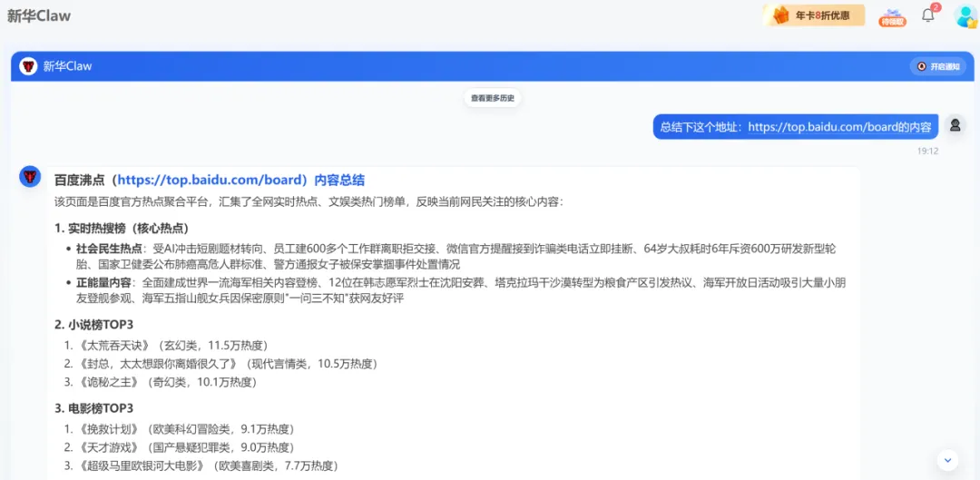Toggle the '开启通知' button
Screen dimensions: 980x480
[937, 66]
